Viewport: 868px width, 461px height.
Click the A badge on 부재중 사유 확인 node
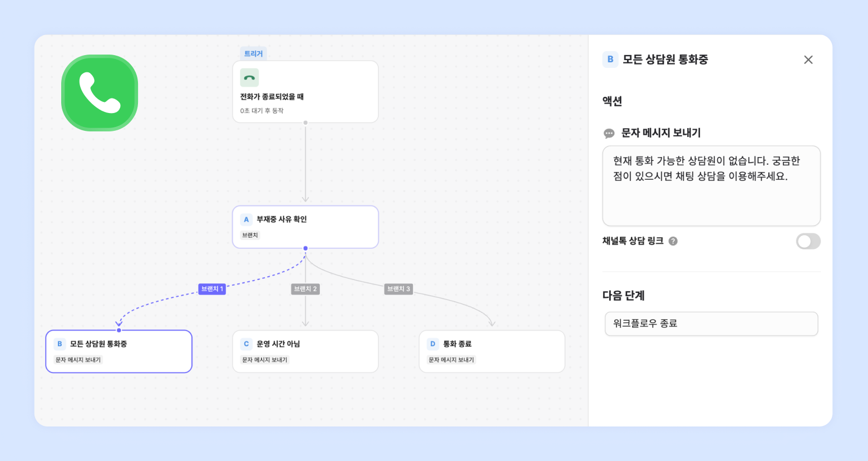(x=246, y=219)
